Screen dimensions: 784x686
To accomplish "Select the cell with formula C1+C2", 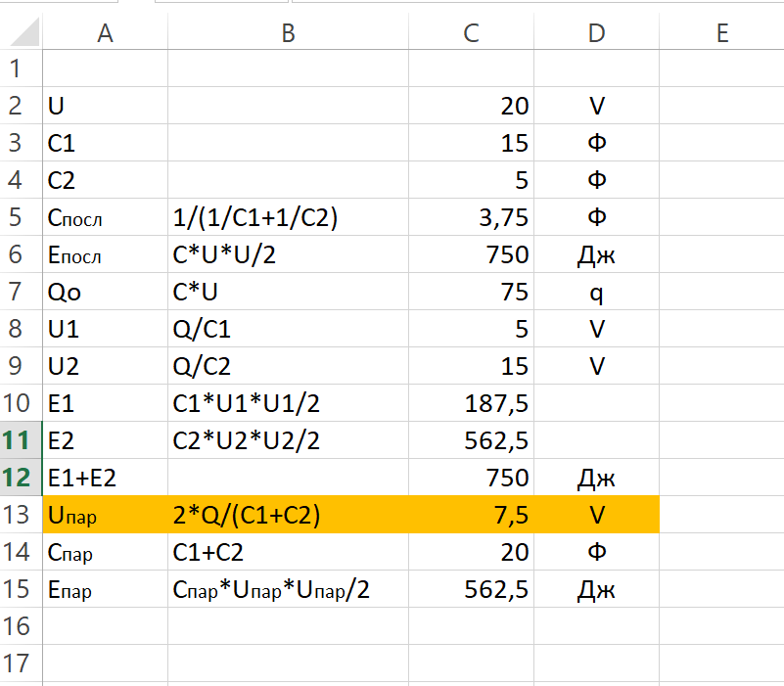I will 288,552.
